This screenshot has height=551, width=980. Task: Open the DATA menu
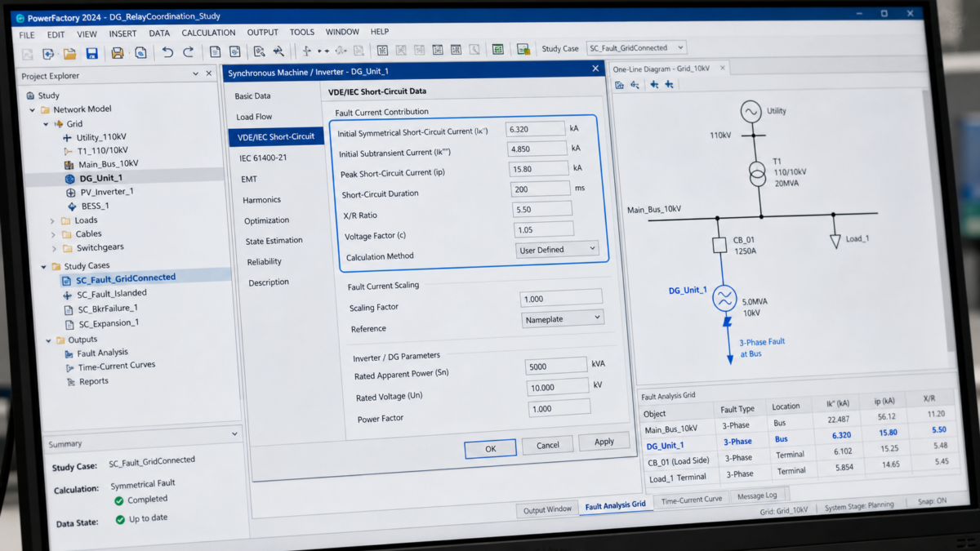click(159, 33)
